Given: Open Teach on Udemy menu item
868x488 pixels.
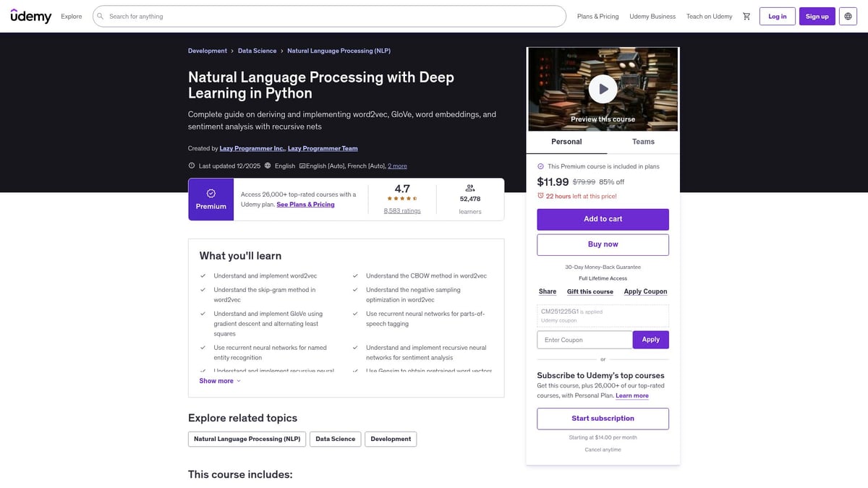Looking at the screenshot, I should click(709, 16).
